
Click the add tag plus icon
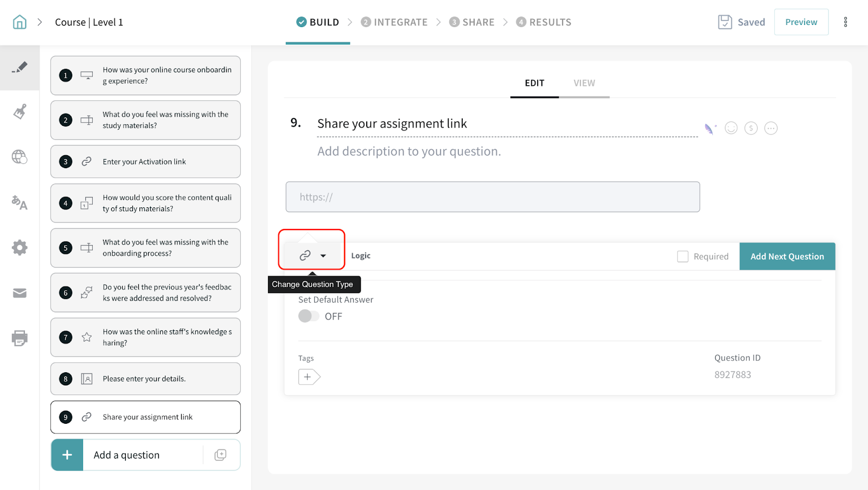click(308, 377)
